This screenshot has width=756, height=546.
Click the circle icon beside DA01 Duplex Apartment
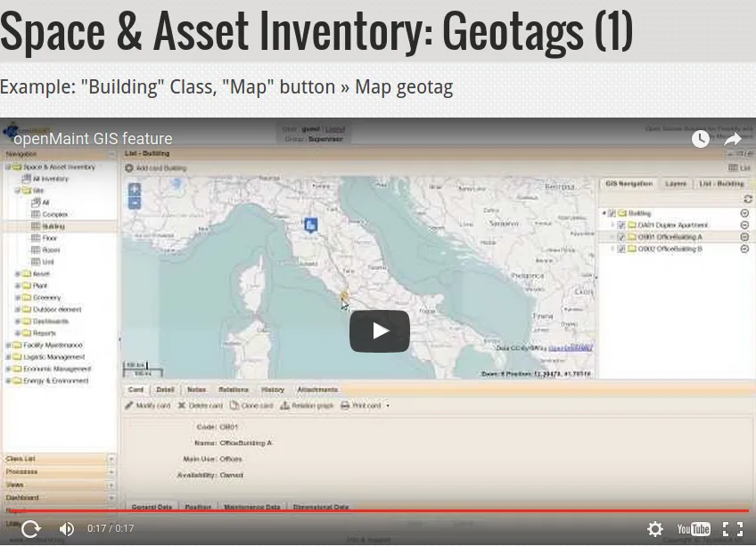click(x=744, y=225)
